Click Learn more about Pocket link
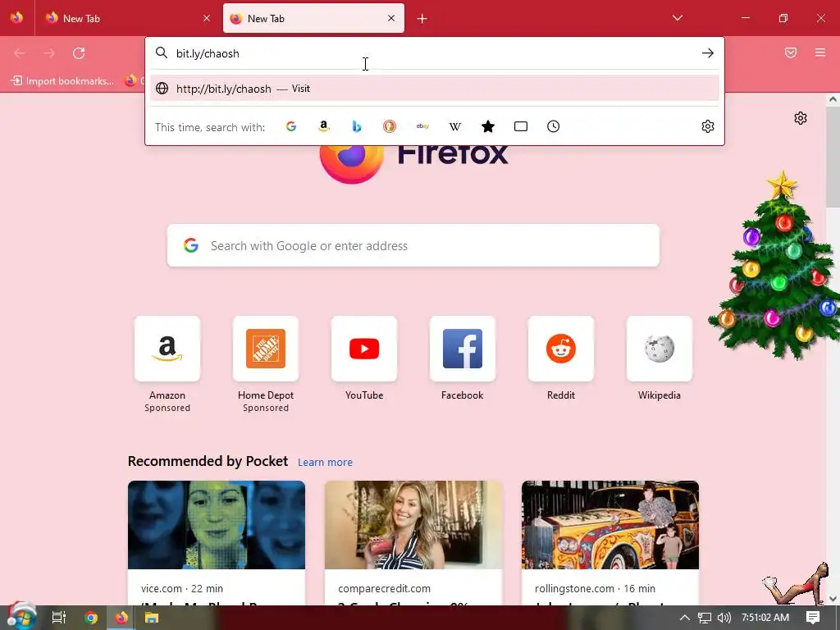This screenshot has height=630, width=840. (x=325, y=463)
